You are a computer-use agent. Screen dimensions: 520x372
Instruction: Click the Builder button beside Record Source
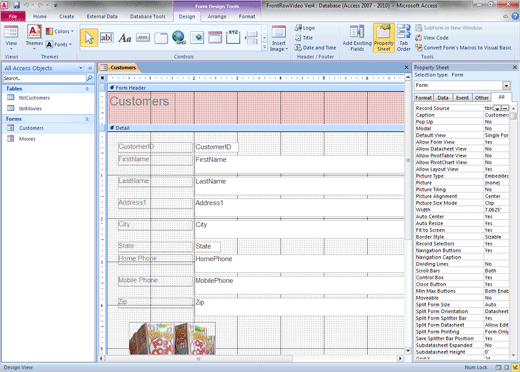(x=505, y=108)
